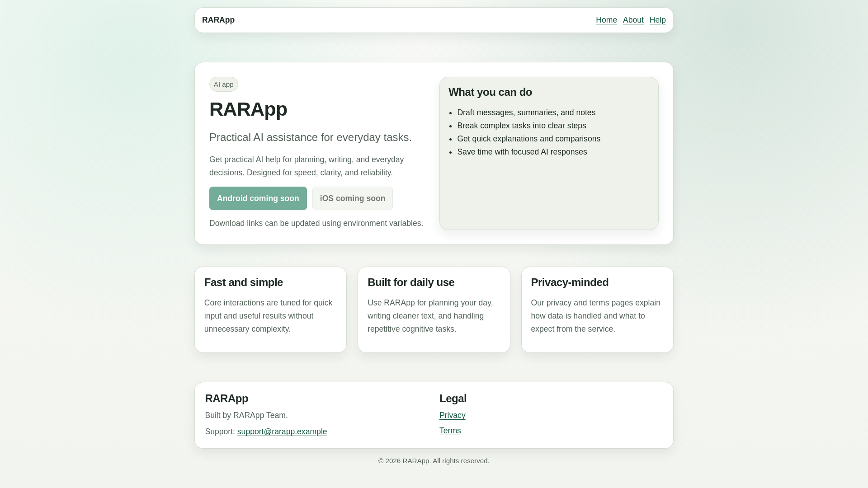Click the What you can do heading
The height and width of the screenshot is (488, 868).
pos(490,92)
